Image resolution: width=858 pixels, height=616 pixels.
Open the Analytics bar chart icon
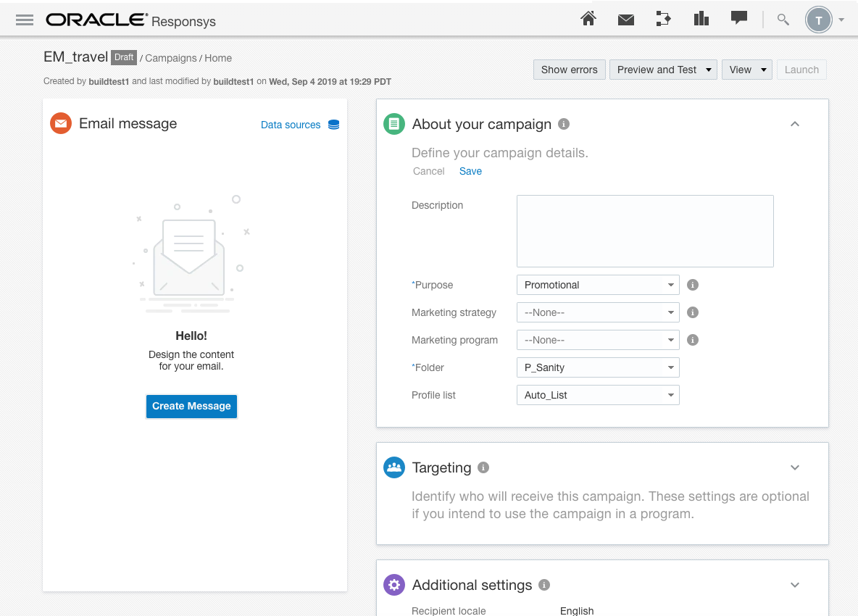coord(701,19)
